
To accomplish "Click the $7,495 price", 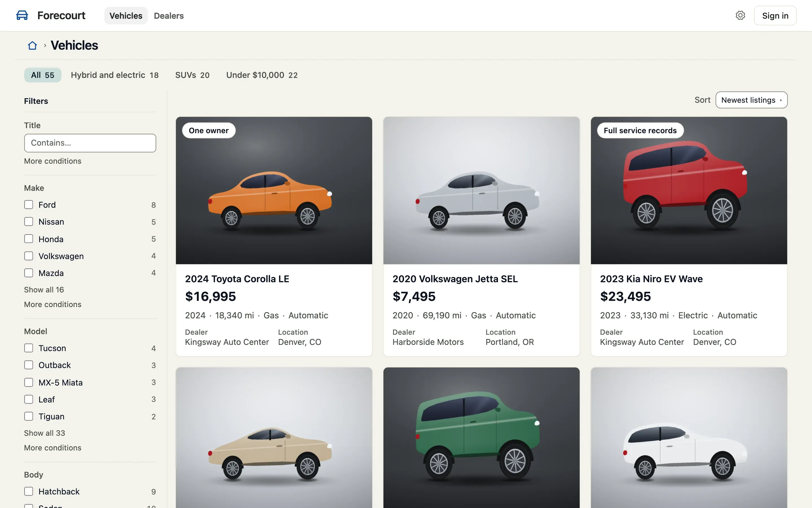I will [414, 296].
